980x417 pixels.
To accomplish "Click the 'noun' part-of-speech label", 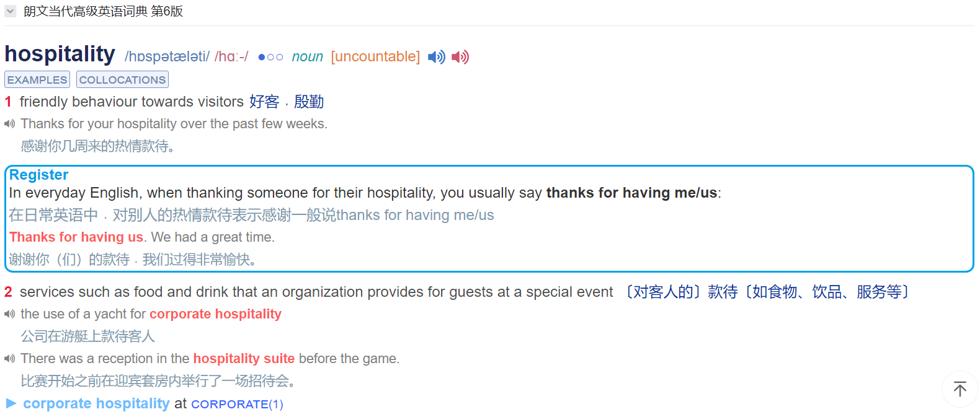I will 308,57.
